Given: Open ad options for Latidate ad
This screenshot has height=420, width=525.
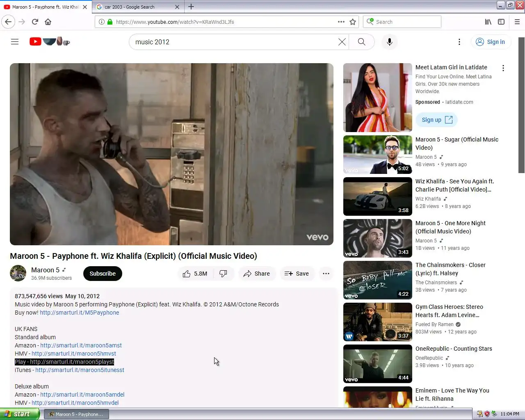Looking at the screenshot, I should tap(503, 68).
